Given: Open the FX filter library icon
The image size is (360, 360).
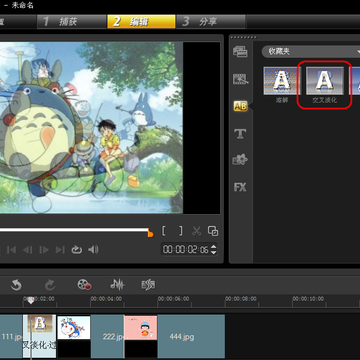Looking at the screenshot, I should pos(240,187).
